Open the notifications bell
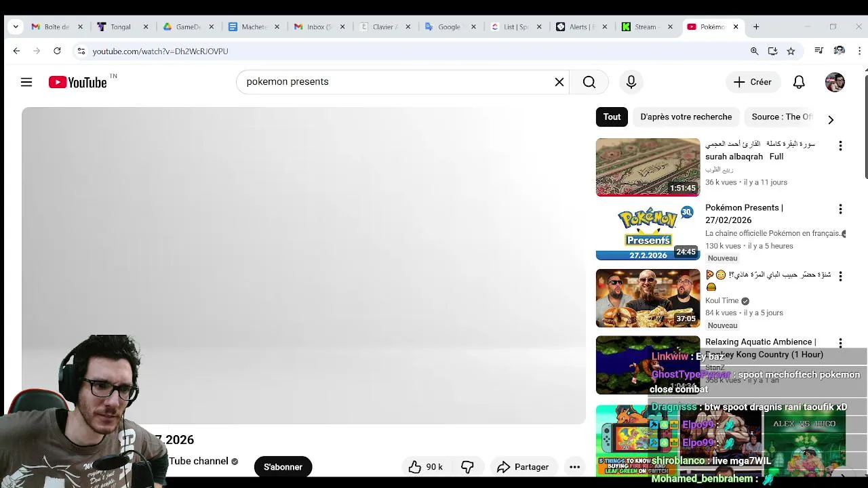 799,82
